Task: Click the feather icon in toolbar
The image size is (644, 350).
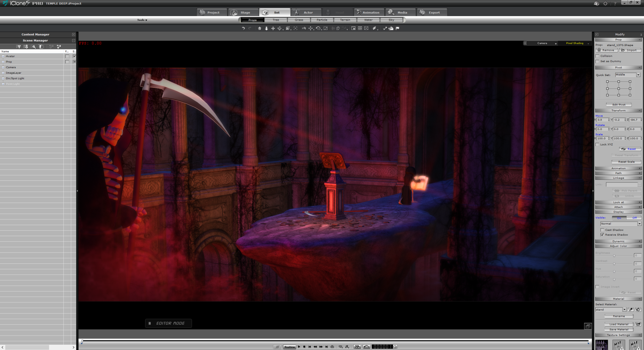Action: coord(374,28)
